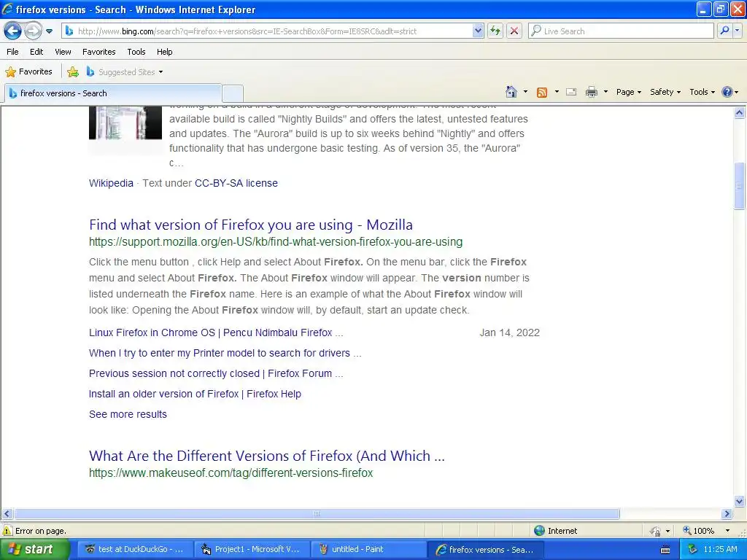Click the blue Help question mark icon
This screenshot has width=747, height=560.
pos(727,92)
